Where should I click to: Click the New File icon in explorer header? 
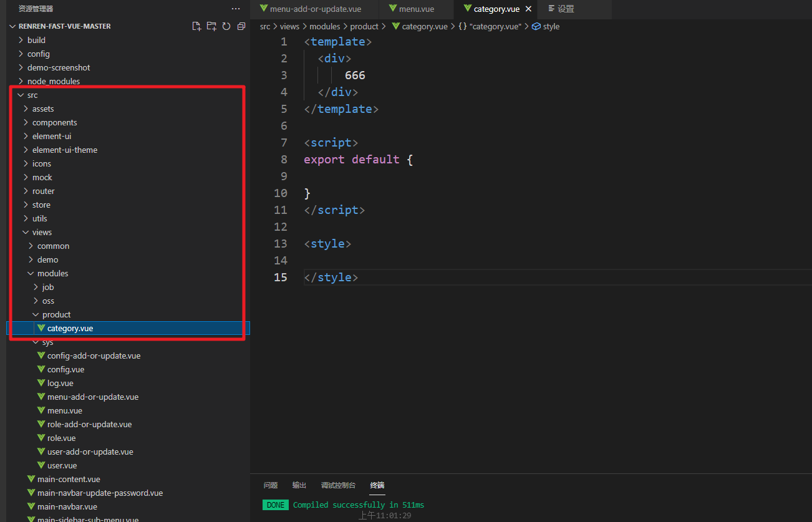(196, 26)
